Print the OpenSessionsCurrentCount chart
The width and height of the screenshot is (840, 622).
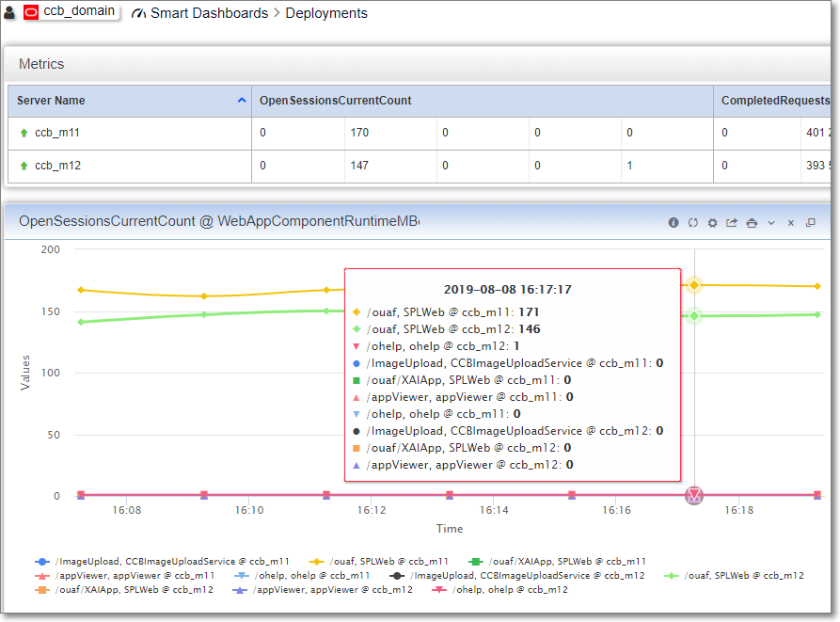click(x=752, y=222)
